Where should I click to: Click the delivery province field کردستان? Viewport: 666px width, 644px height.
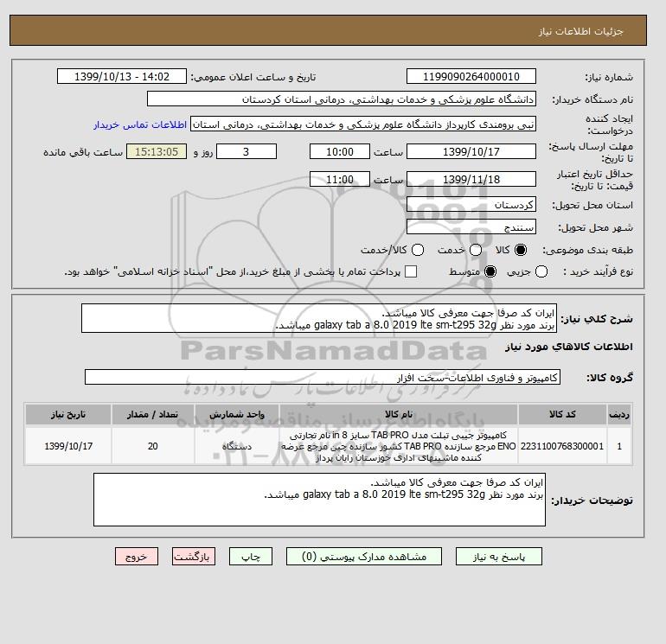471,205
